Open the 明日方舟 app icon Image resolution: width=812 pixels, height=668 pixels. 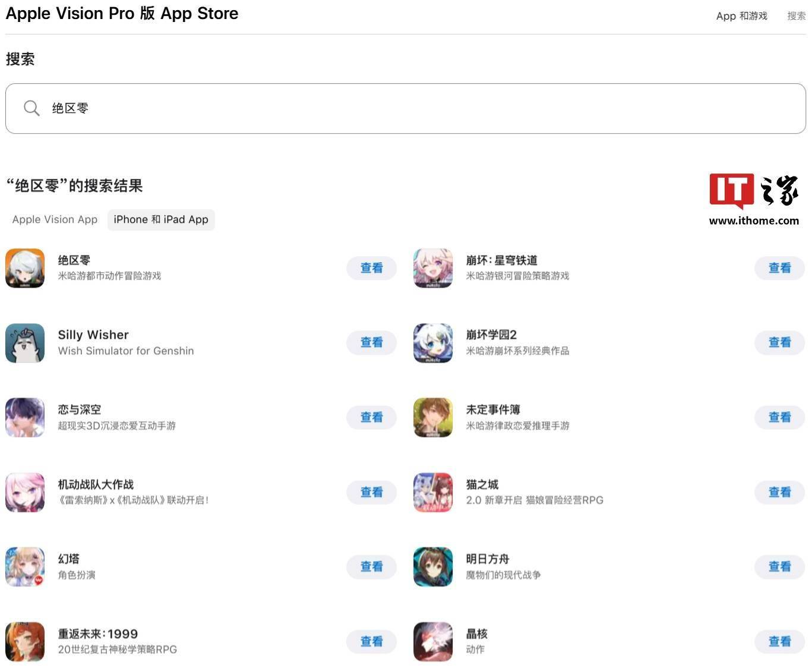[x=433, y=566]
